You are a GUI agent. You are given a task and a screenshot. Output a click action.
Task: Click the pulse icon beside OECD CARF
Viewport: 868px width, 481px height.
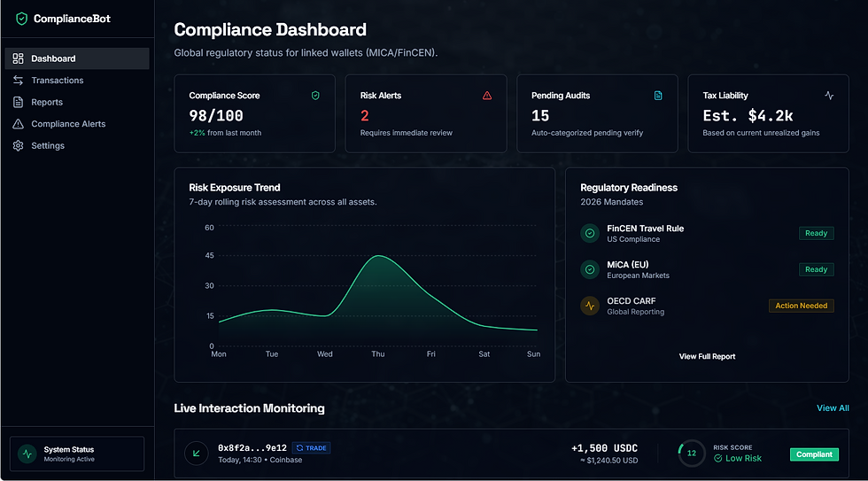[x=590, y=306]
